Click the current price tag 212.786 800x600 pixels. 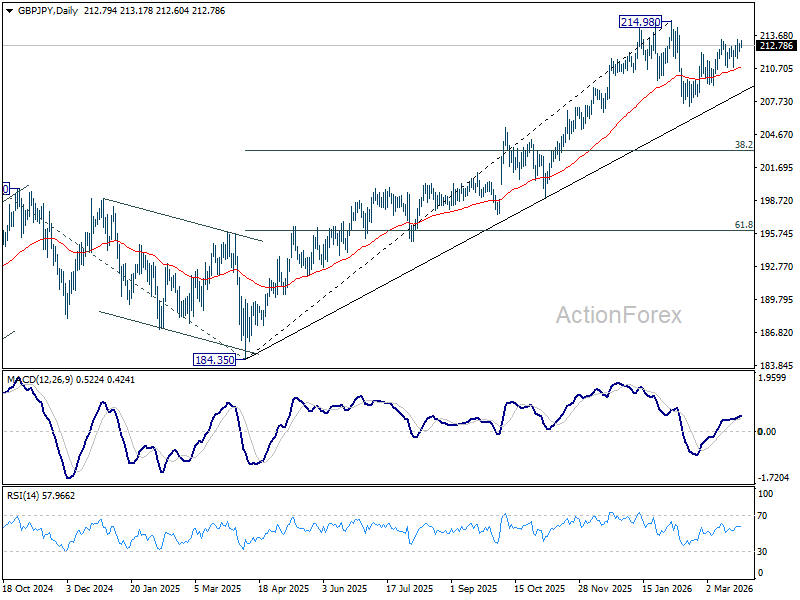(776, 46)
